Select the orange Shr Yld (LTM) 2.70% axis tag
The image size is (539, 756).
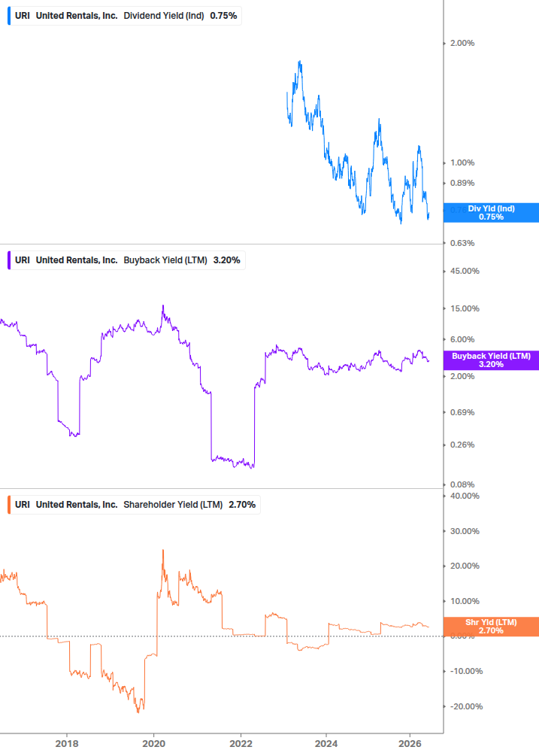pyautogui.click(x=491, y=627)
